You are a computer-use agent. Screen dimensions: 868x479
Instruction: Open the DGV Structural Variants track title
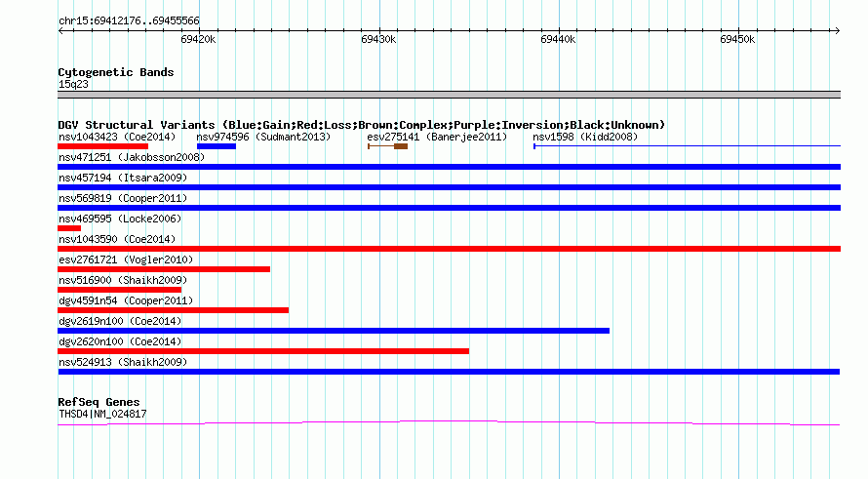pos(361,125)
